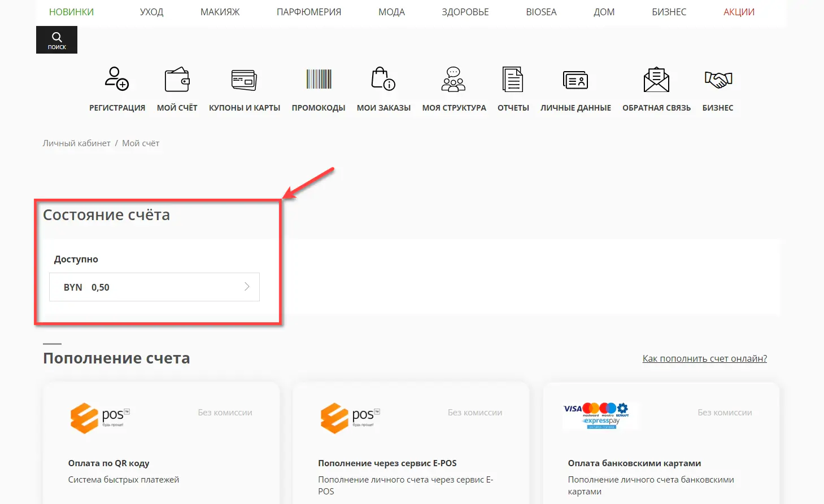Open the МАКИЯЖ menu item
This screenshot has width=824, height=504.
point(220,12)
